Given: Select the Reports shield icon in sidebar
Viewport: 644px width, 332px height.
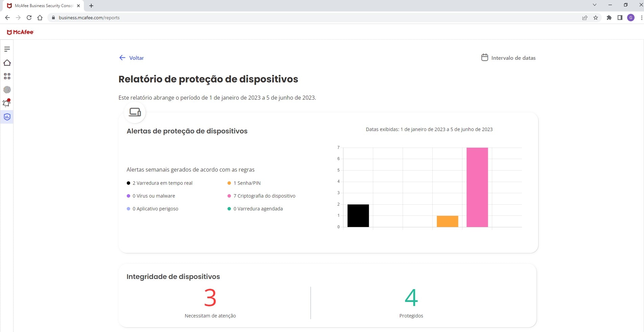Looking at the screenshot, I should pos(7,117).
